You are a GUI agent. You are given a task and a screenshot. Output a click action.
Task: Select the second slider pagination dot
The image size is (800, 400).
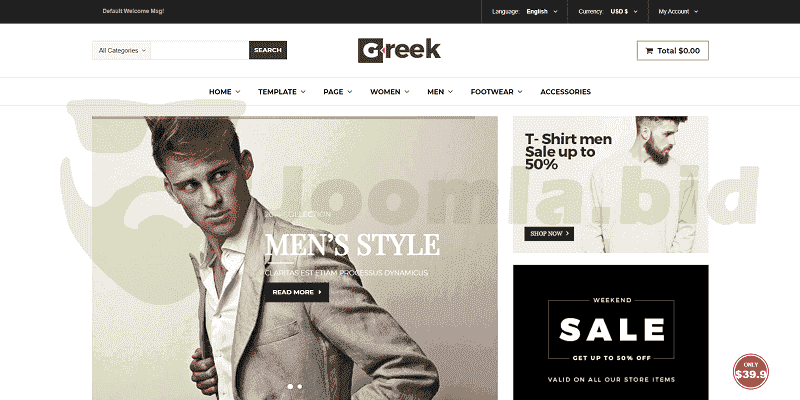(x=299, y=387)
